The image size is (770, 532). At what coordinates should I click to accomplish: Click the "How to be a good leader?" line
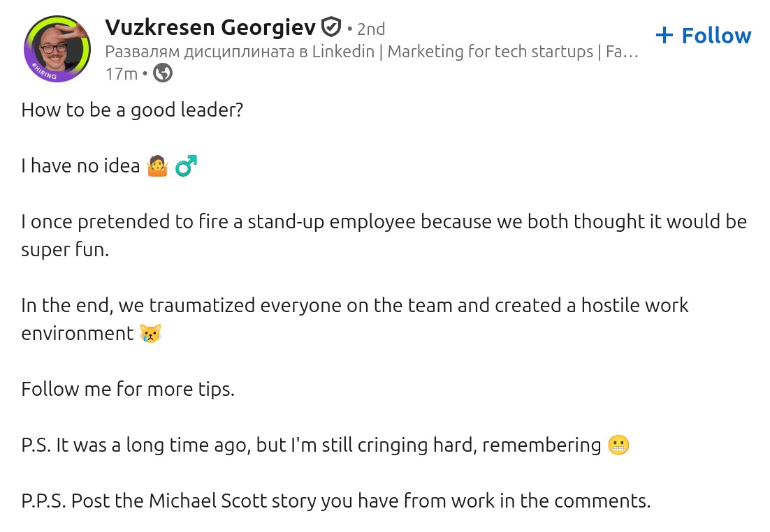click(132, 110)
